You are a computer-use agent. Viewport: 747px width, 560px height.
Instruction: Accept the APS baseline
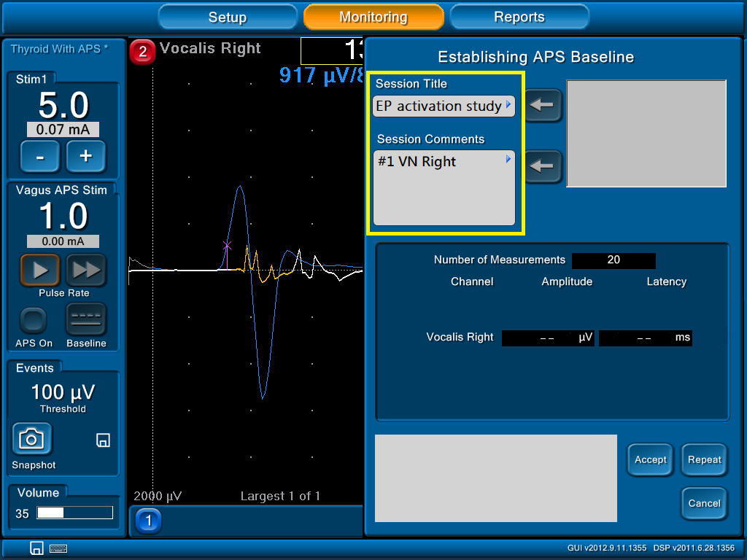click(x=650, y=459)
